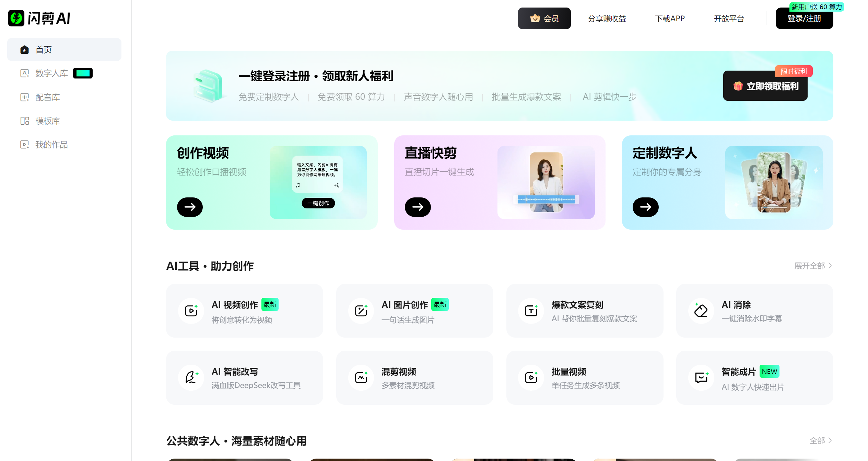This screenshot has height=461, width=868.
Task: Expand the 定制数字人 card arrow
Action: (645, 207)
